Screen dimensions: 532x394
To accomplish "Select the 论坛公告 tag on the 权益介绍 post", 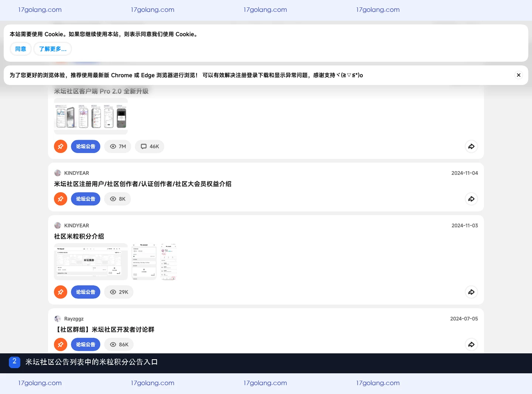I will tap(86, 199).
